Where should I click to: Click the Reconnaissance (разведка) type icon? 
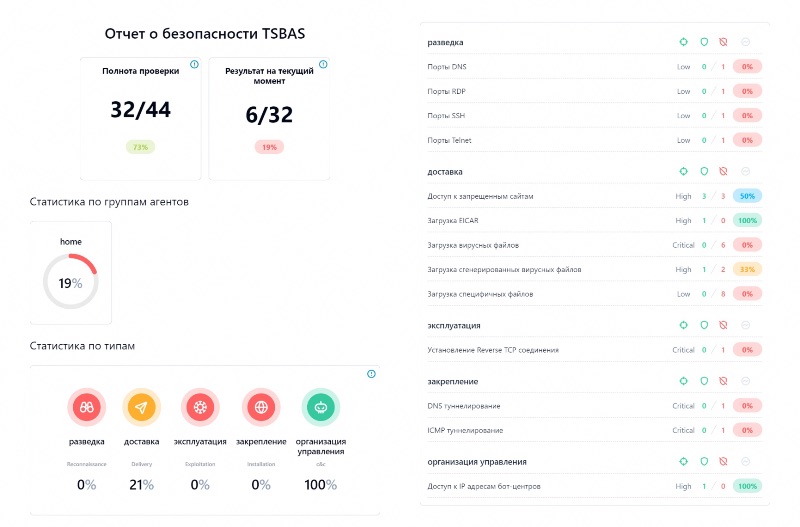(x=87, y=407)
